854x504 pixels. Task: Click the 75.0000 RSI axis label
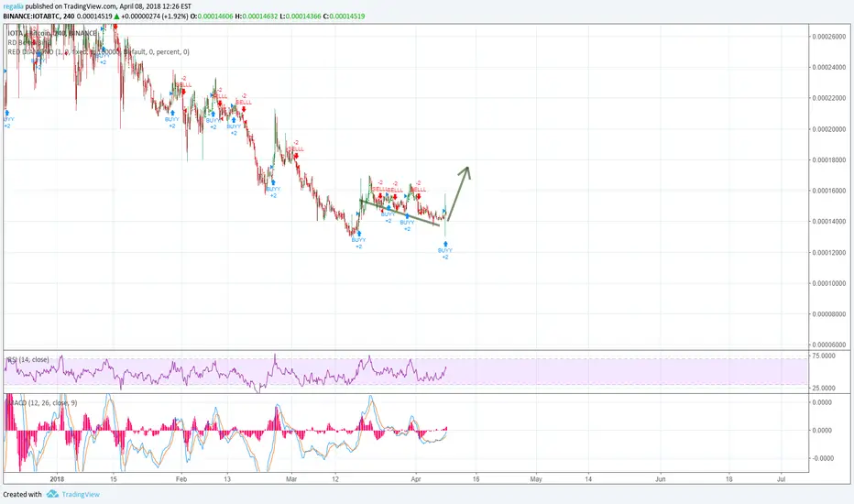pos(823,356)
